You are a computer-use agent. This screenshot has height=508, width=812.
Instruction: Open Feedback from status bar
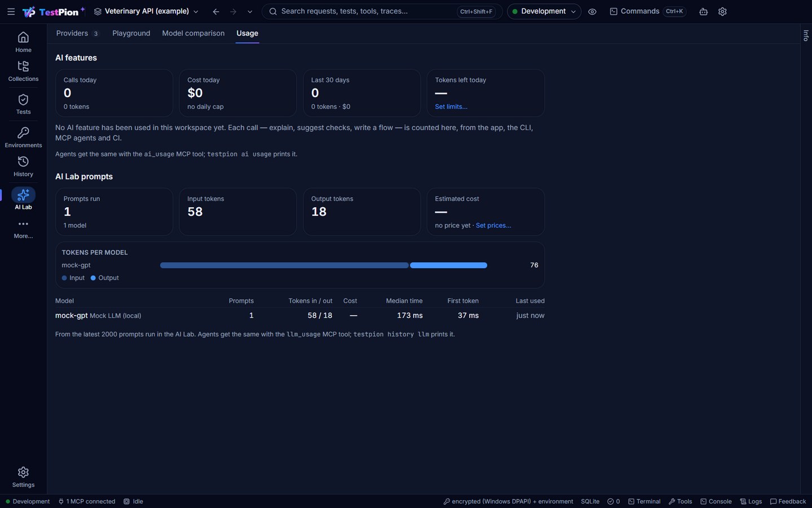point(788,501)
